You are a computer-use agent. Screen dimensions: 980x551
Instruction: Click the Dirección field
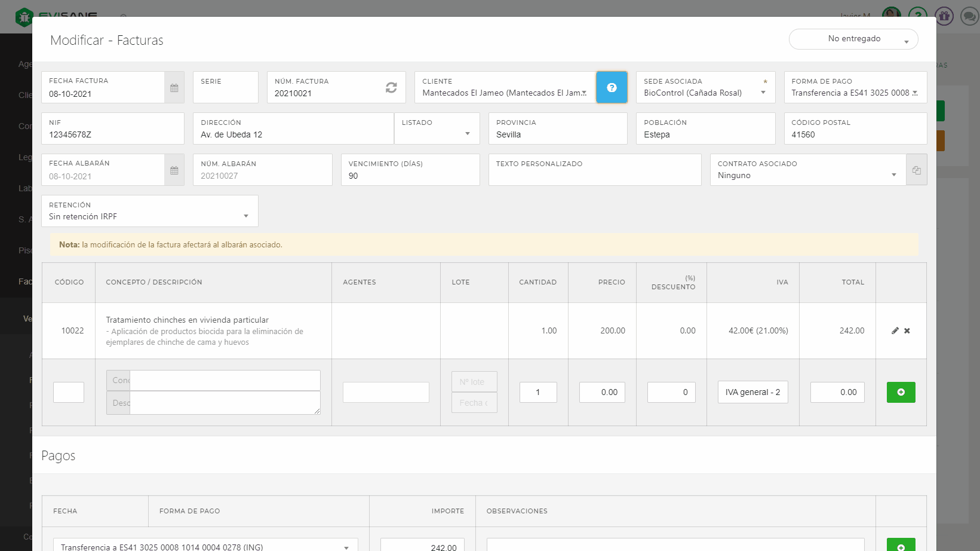pyautogui.click(x=293, y=134)
